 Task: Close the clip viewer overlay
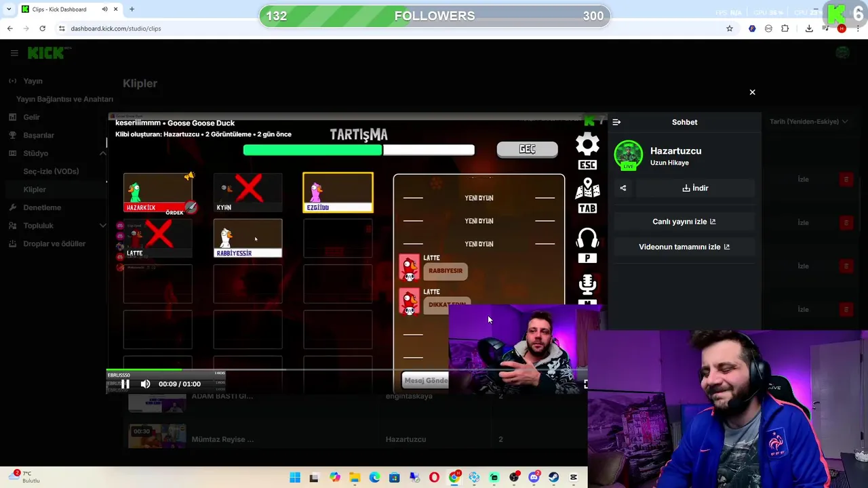click(752, 92)
